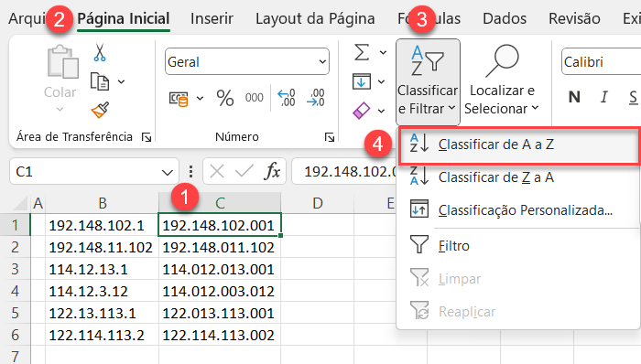Switch to the Dados tab

point(505,19)
